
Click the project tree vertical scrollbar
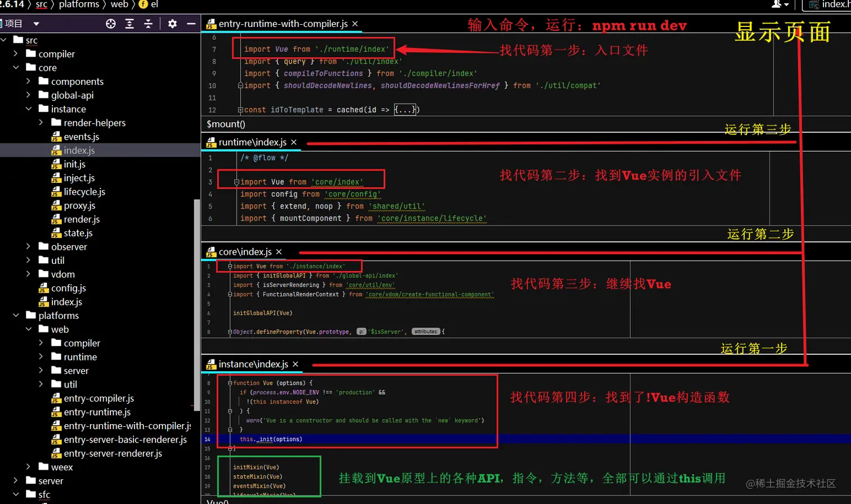197,304
